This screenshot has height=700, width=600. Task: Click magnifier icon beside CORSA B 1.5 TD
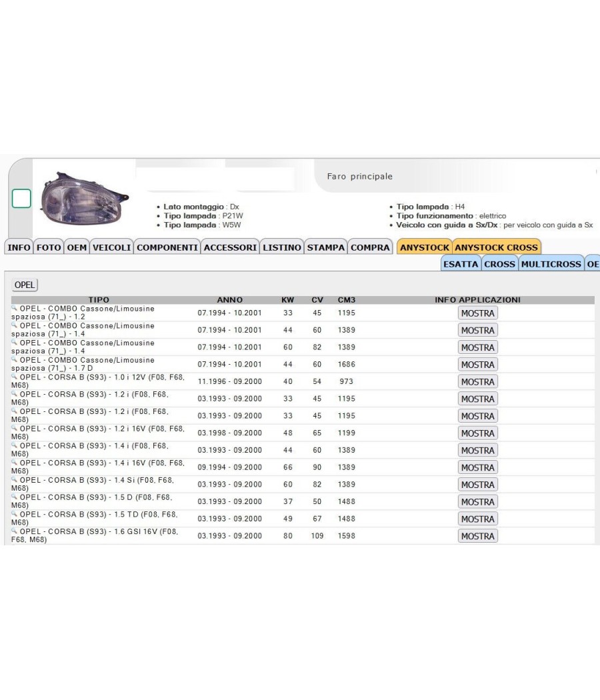[x=14, y=514]
